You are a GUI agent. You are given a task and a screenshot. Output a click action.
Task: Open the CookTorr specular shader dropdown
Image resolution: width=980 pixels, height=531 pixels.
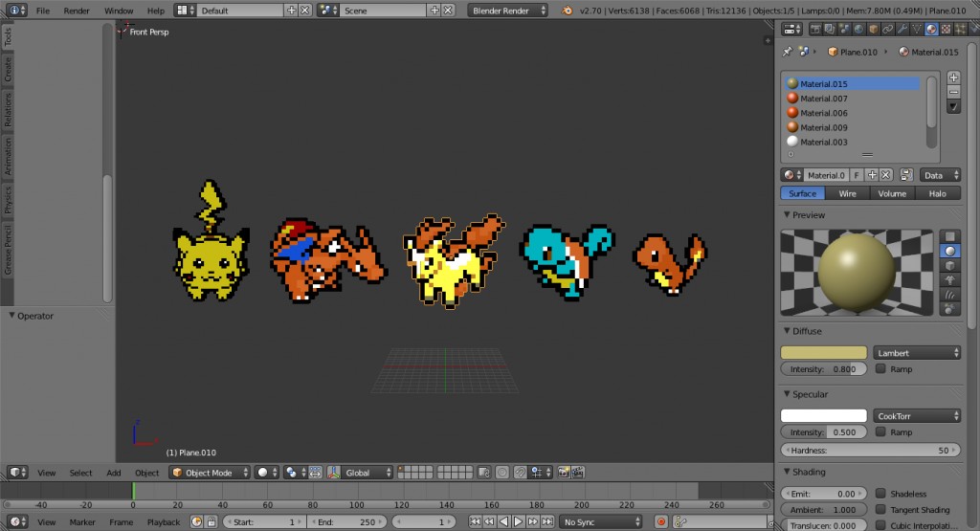point(917,416)
